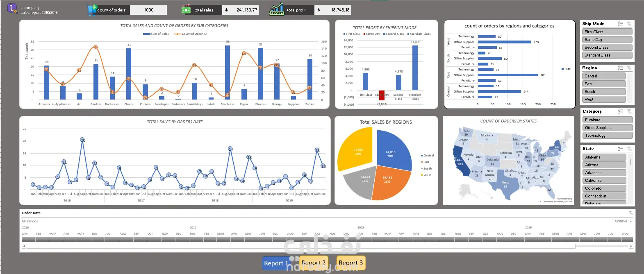
Task: Select Furniture in Category slicer
Action: pos(608,120)
